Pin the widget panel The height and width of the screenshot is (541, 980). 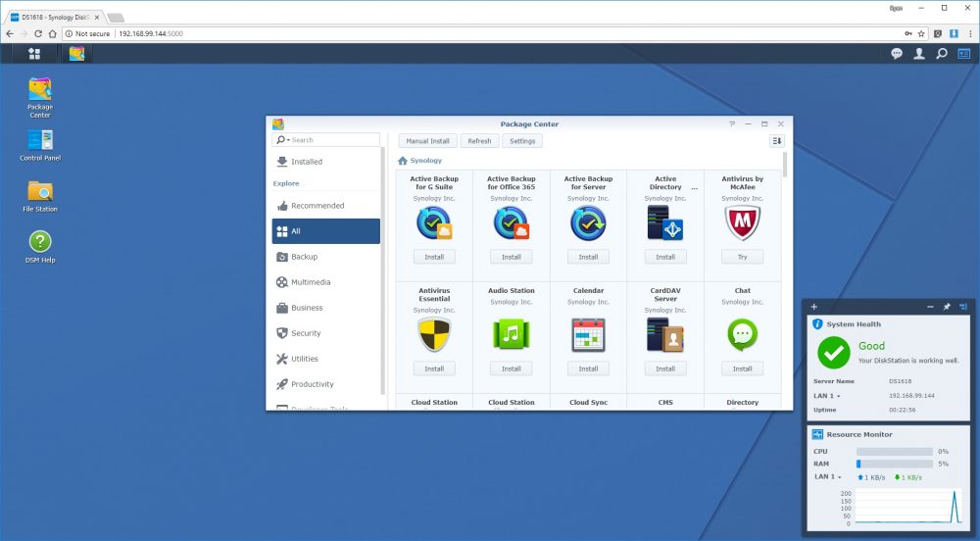pos(947,307)
